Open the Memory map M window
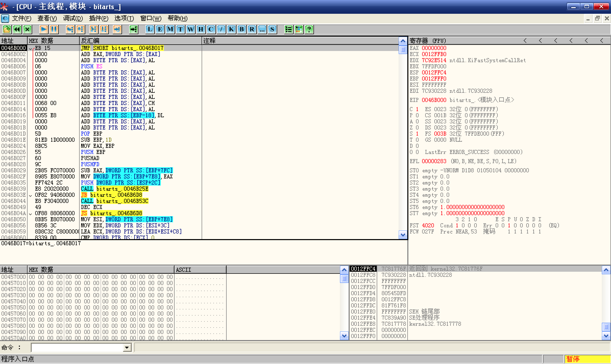Screen dimensions: 611x364 pyautogui.click(x=170, y=29)
